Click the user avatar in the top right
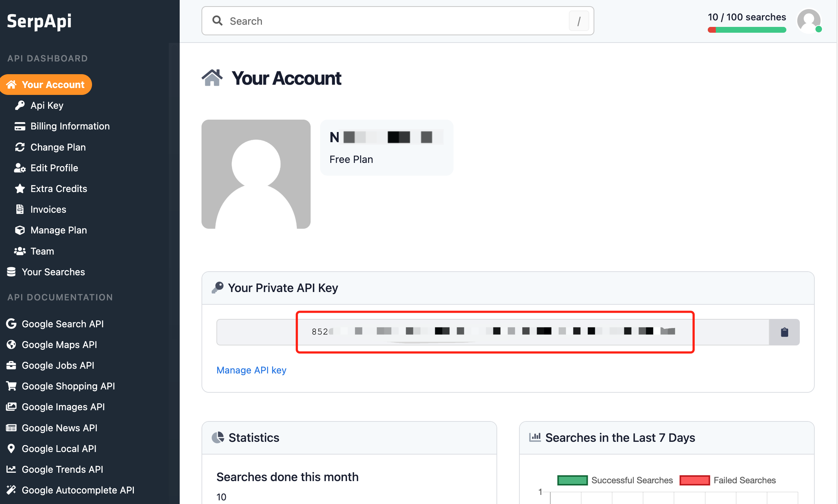The image size is (838, 504). pos(809,21)
